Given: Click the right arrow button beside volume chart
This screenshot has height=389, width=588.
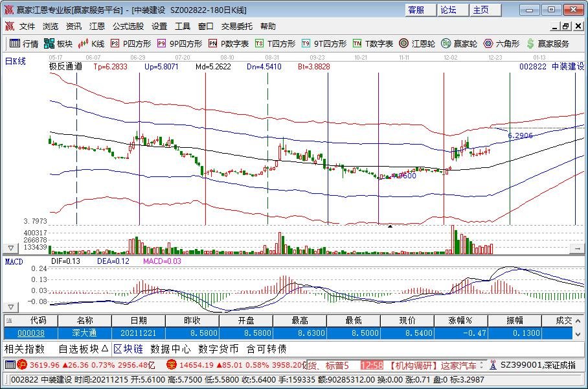Looking at the screenshot, I should [577, 248].
